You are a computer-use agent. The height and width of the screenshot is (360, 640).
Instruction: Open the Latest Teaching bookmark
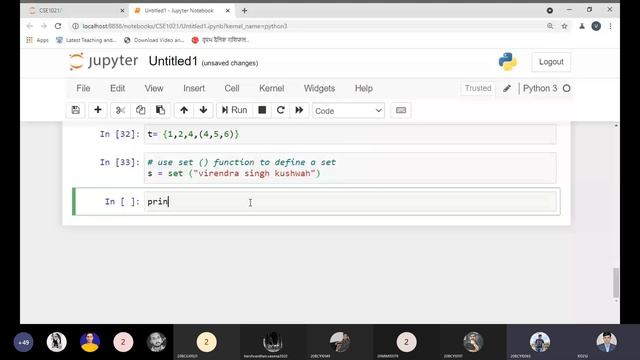tap(86, 40)
